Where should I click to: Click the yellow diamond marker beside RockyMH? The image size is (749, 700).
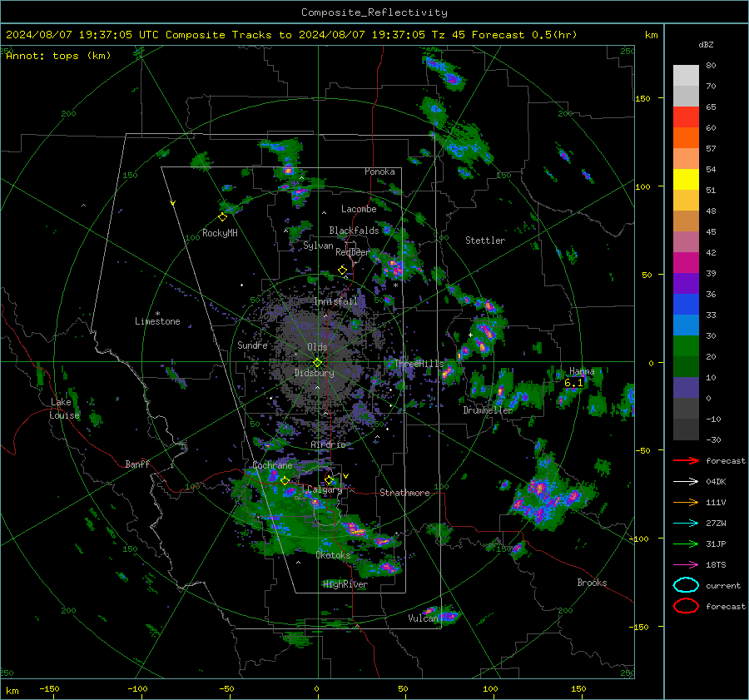(222, 217)
